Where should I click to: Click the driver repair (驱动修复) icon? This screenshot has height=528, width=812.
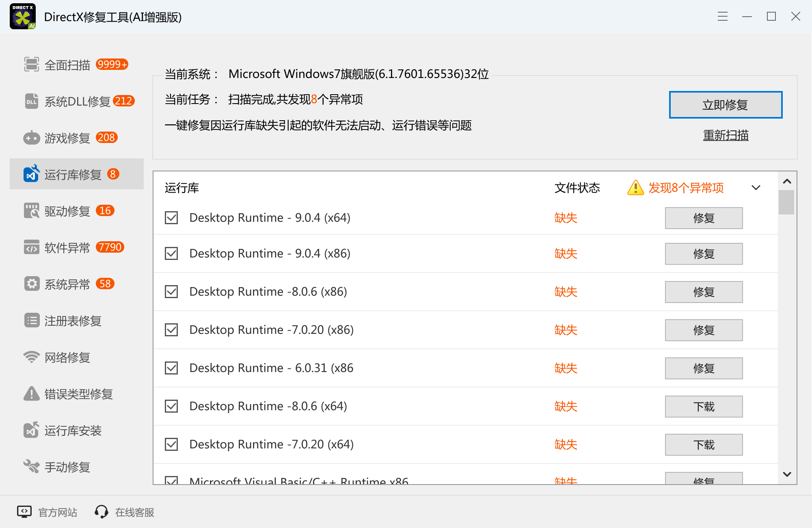[31, 211]
